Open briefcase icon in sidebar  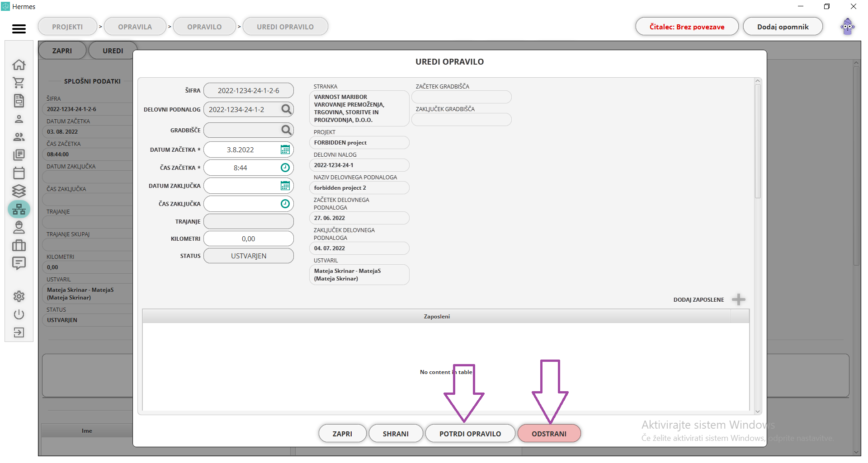pos(19,245)
